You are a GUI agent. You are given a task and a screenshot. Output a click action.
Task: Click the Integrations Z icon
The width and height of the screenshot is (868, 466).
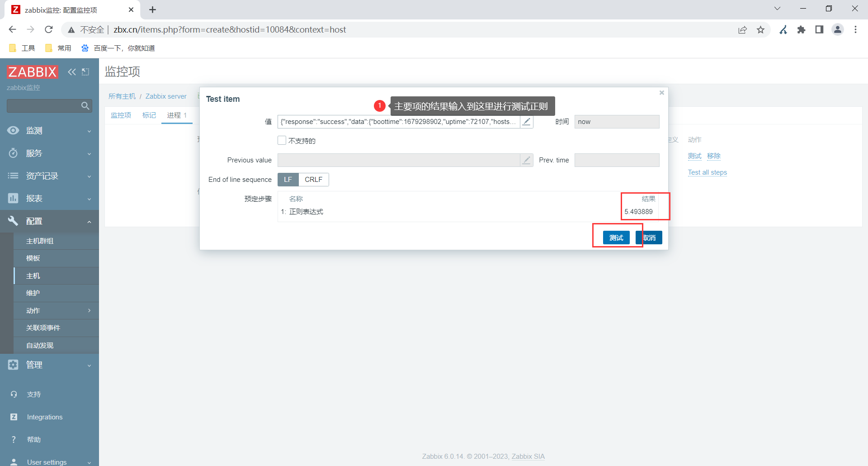(x=14, y=417)
